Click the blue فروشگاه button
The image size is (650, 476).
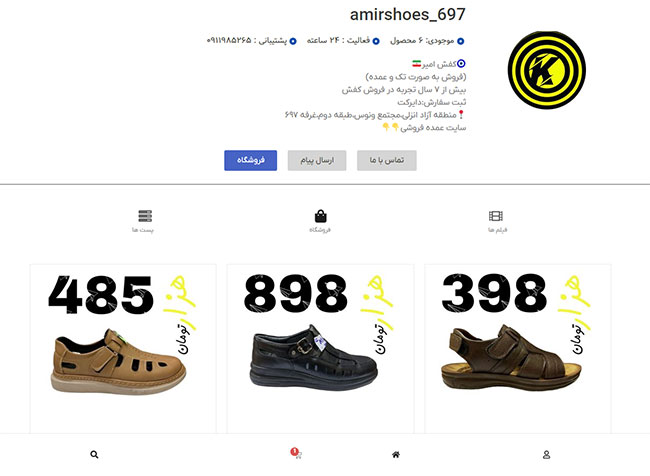coord(250,160)
